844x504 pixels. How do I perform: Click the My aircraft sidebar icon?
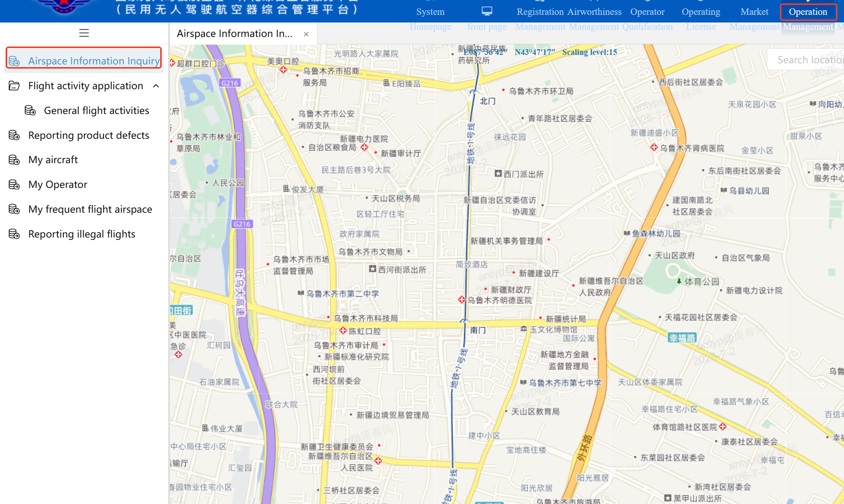click(14, 160)
